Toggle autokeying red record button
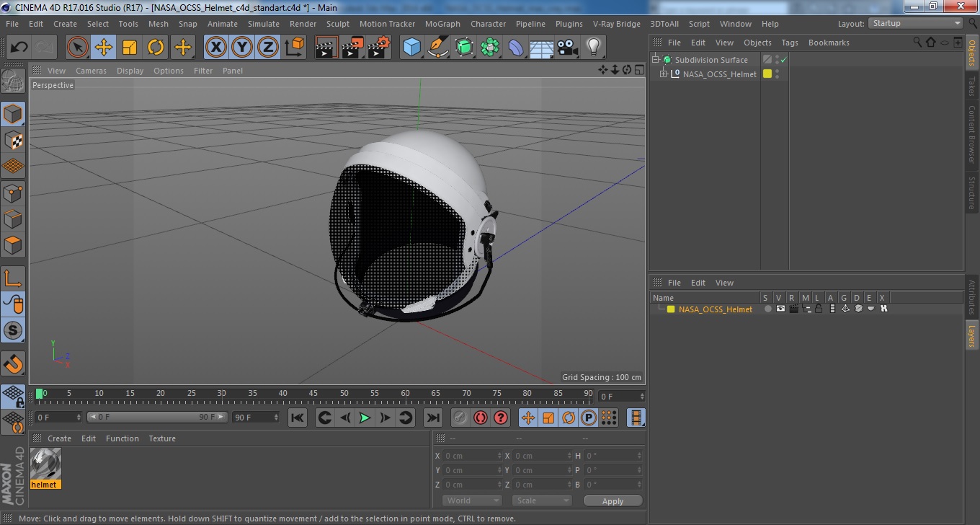 (x=481, y=418)
